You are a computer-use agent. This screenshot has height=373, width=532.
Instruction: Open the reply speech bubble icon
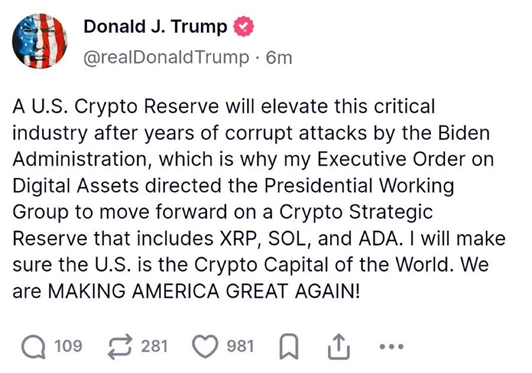click(x=33, y=347)
